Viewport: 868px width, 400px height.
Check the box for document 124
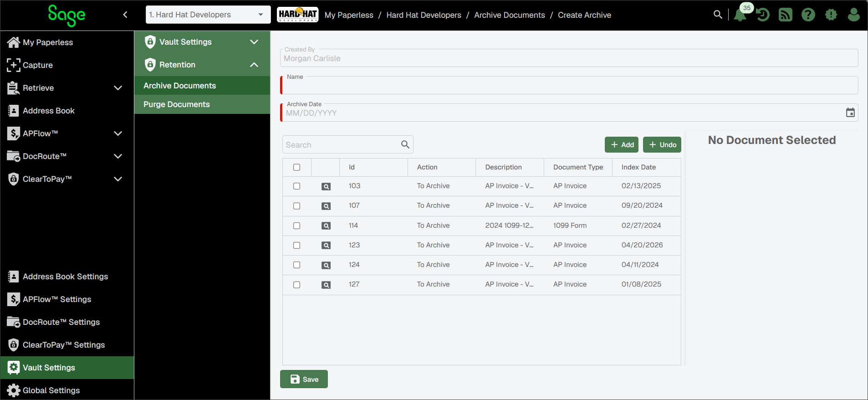coord(296,265)
